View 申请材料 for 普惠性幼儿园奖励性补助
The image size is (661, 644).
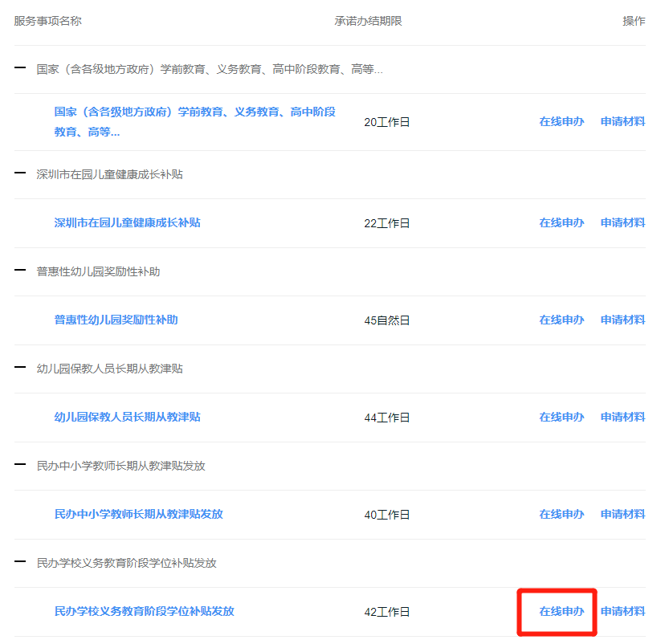pos(622,320)
